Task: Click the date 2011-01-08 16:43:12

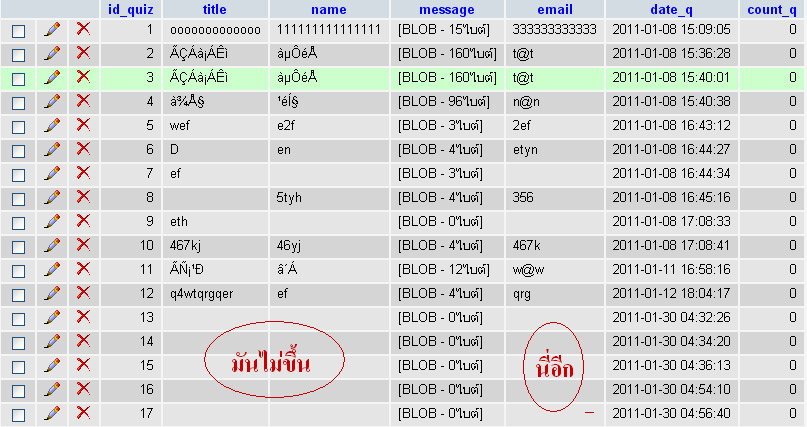Action: coord(671,126)
